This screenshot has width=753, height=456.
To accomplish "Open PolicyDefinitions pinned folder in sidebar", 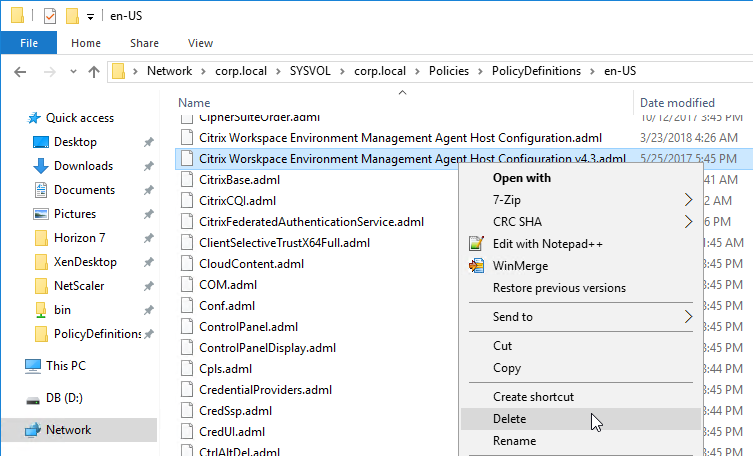I will point(97,334).
